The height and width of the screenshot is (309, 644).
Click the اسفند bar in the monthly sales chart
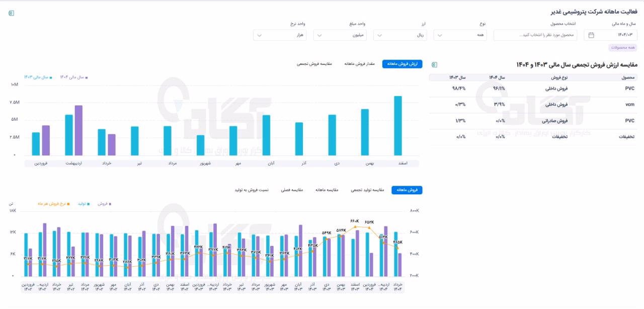pyautogui.click(x=398, y=126)
